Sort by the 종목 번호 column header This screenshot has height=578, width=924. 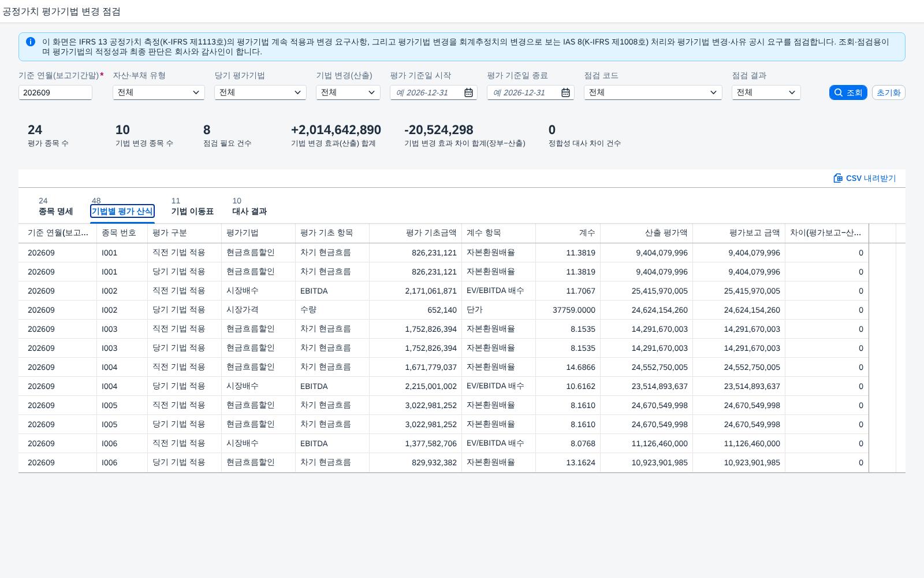pyautogui.click(x=122, y=233)
